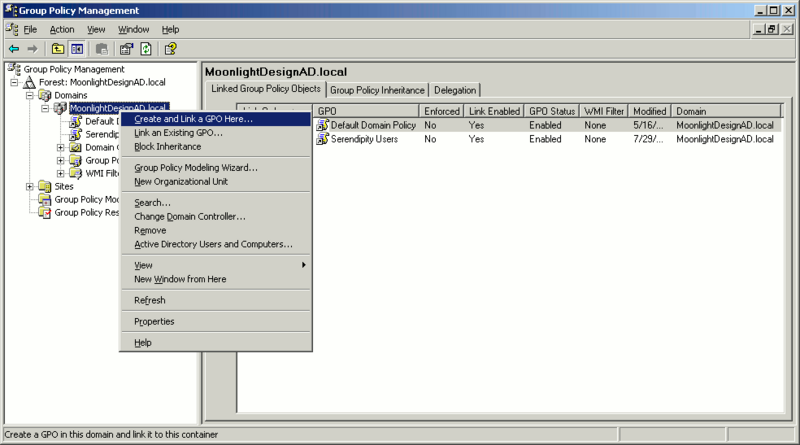Image resolution: width=800 pixels, height=445 pixels.
Task: Choose Link an Existing GPO
Action: click(216, 133)
